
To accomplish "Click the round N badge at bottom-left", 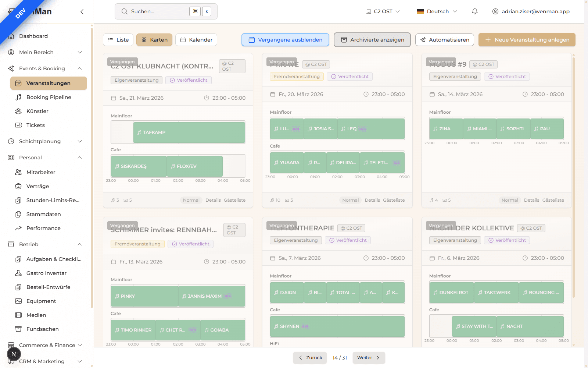I will tap(14, 354).
